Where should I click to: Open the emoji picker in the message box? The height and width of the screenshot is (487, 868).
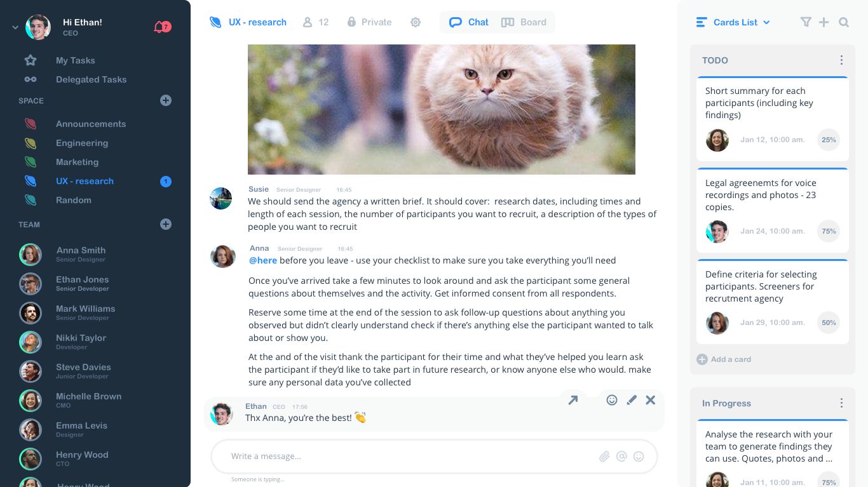click(x=639, y=456)
